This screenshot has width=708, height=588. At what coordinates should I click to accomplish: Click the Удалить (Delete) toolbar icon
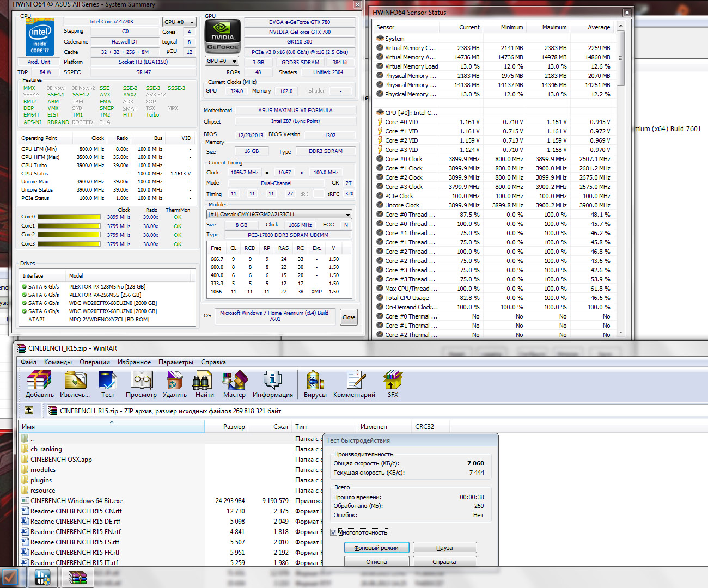(174, 380)
